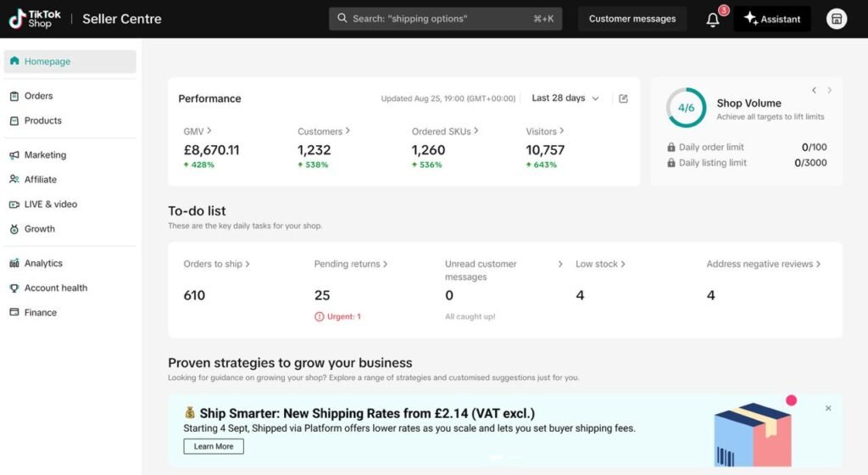Dismiss the Ship Smarter banner
Screen dimensions: 868x475
click(828, 408)
